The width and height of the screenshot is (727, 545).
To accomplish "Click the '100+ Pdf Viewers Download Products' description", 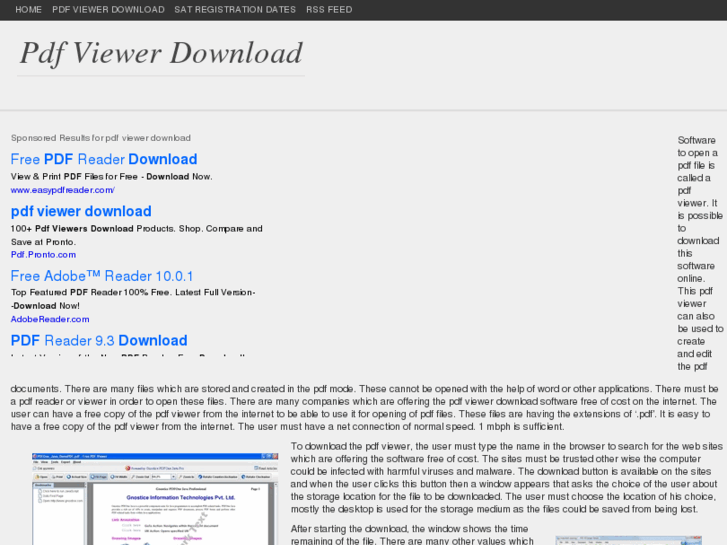I will (x=136, y=235).
